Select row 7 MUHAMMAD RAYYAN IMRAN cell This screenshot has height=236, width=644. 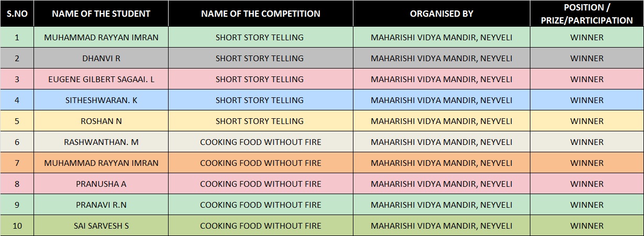click(101, 163)
